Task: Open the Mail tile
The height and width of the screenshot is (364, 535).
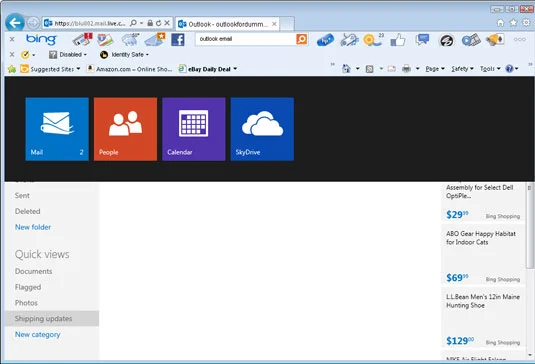Action: point(57,129)
